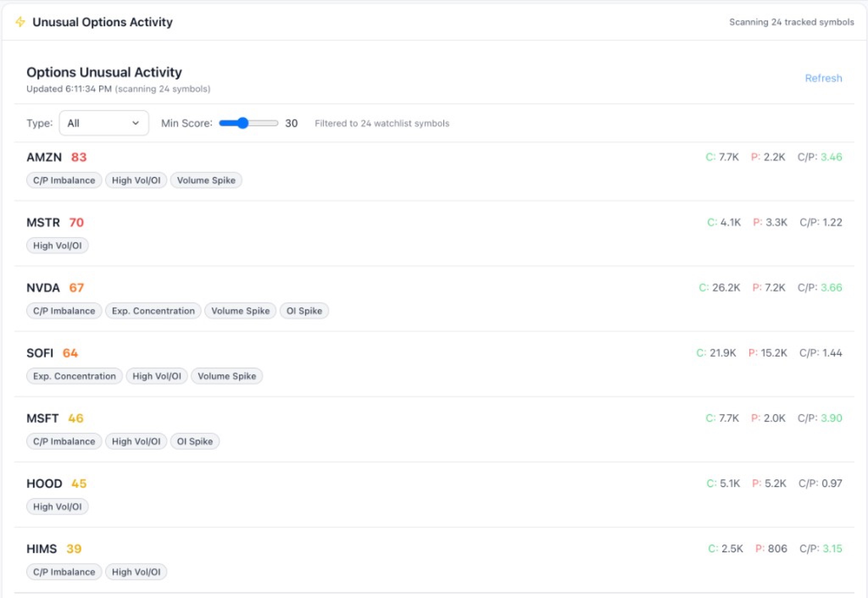Click HOOD call volume C: 5.1K

coord(723,483)
